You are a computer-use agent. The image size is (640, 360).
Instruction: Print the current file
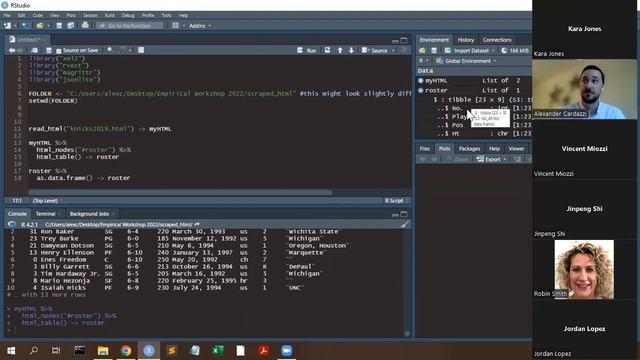(x=85, y=25)
